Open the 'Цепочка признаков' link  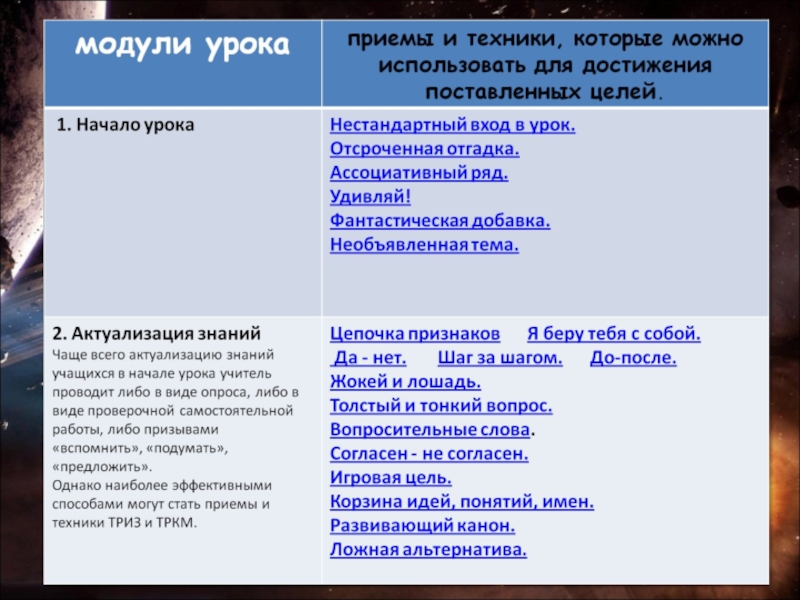tap(415, 334)
